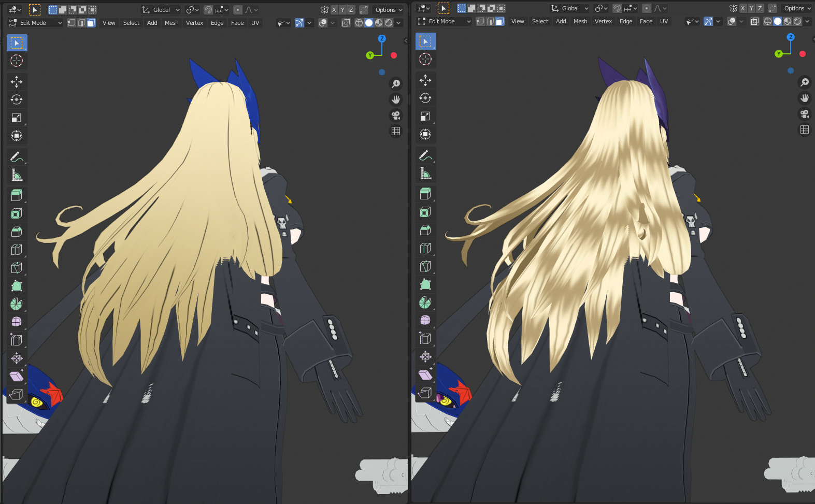Click green Y axis ball in right viewport gizmo

pos(778,54)
